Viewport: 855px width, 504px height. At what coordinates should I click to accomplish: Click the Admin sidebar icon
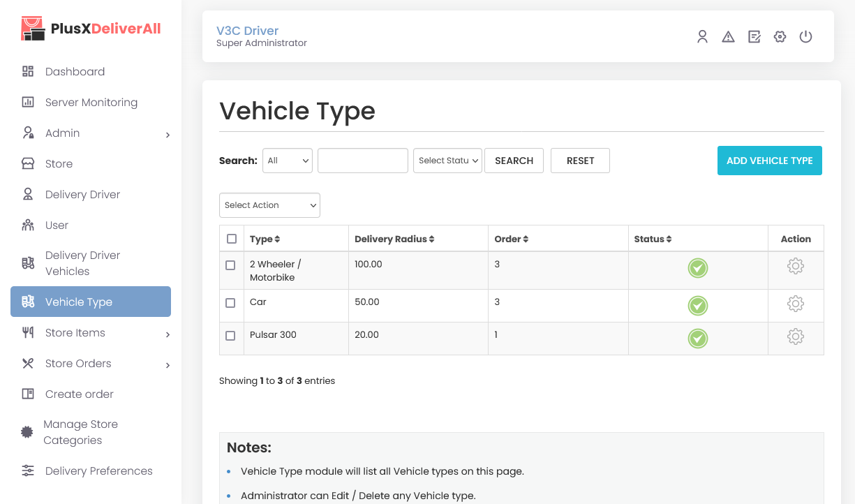click(x=28, y=133)
